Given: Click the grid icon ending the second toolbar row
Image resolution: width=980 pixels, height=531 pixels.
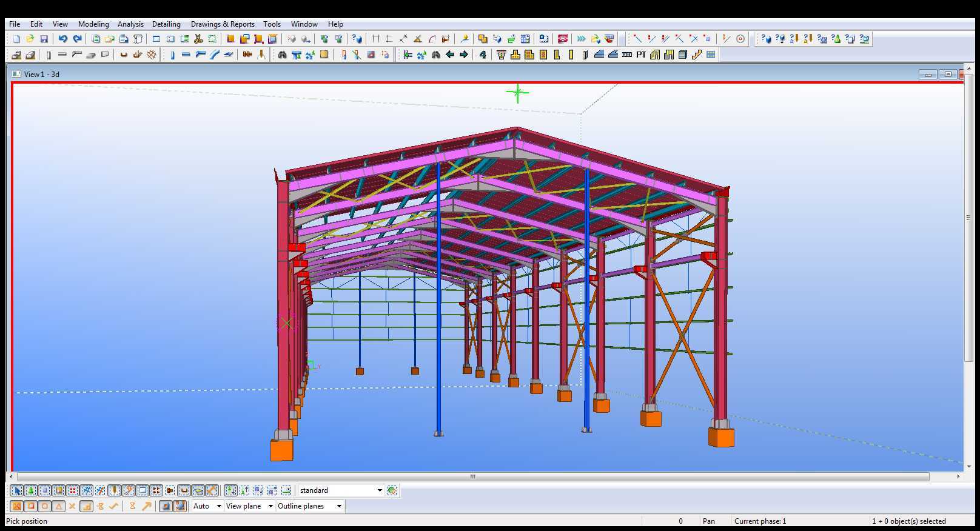Looking at the screenshot, I should tap(711, 55).
